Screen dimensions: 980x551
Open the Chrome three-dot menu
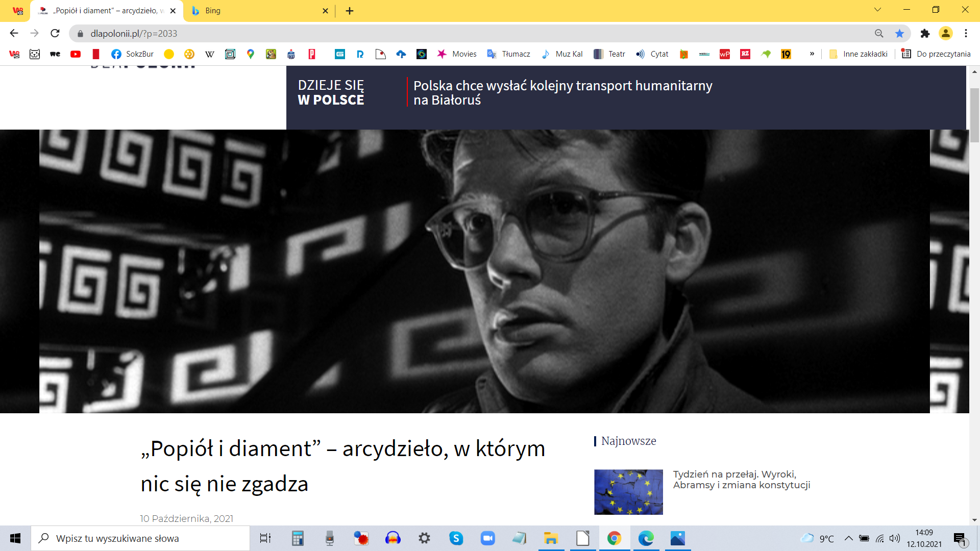pos(966,33)
